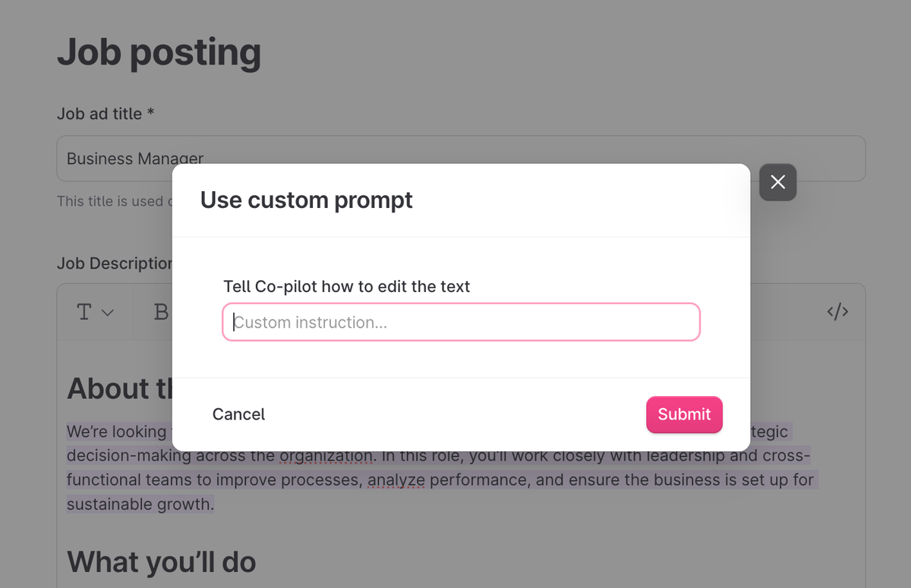Click the word decision-making in paragraph
This screenshot has height=588, width=911.
click(129, 456)
